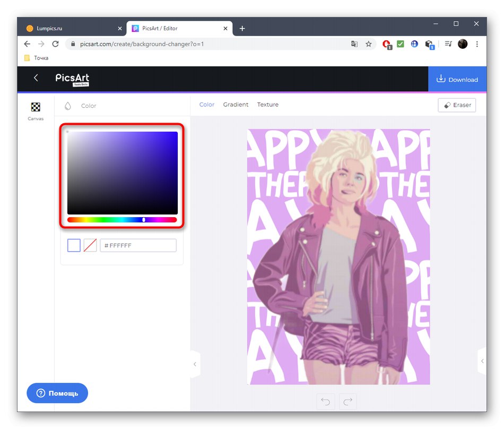This screenshot has height=429, width=504.
Task: View site security lock icon
Action: [x=73, y=44]
